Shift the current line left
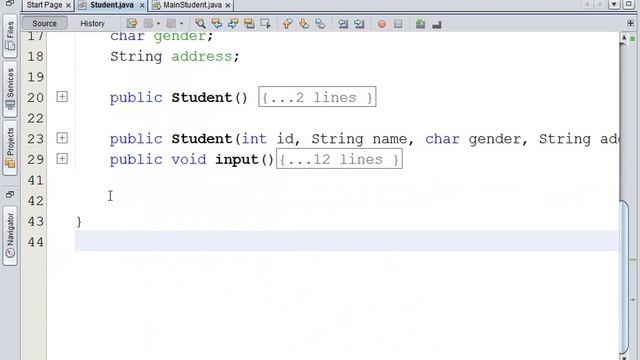 point(343,24)
